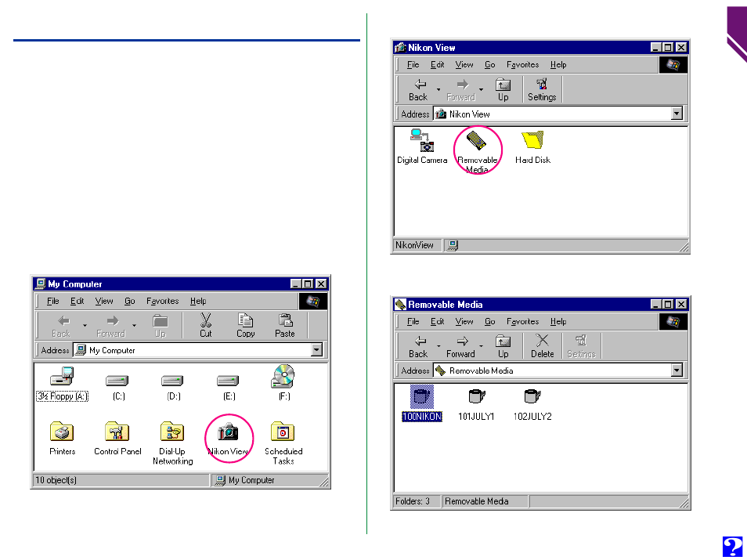The image size is (747, 560).
Task: Maximize the My Computer window
Action: pos(308,284)
